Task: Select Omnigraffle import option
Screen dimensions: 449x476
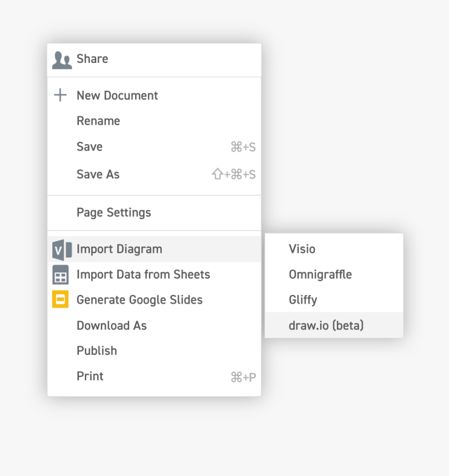Action: (320, 274)
